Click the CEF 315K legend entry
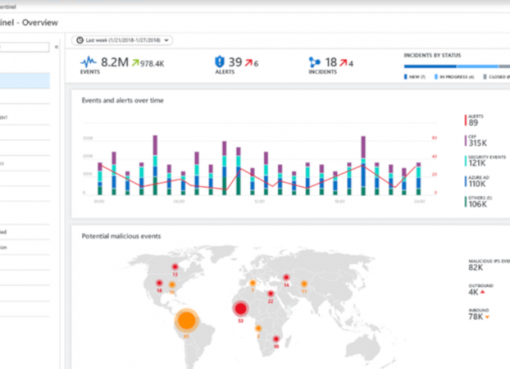The width and height of the screenshot is (510, 369). click(476, 141)
